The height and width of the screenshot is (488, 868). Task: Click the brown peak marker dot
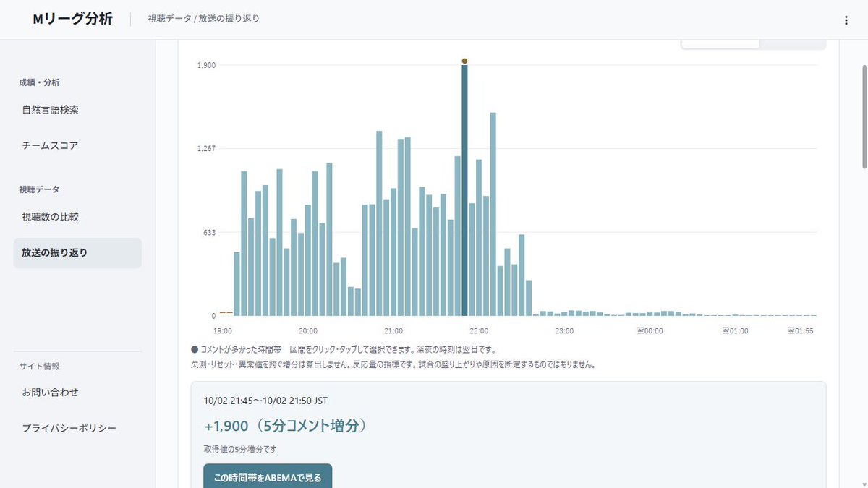(464, 61)
